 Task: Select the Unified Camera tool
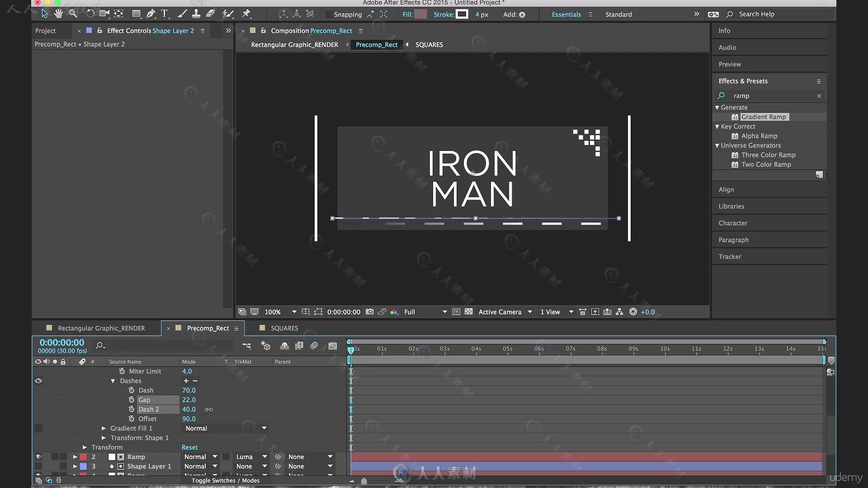point(104,14)
